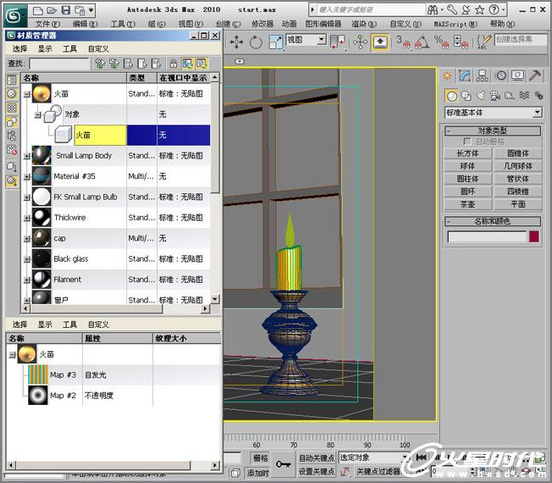Viewport: 552px width, 483px height.
Task: Collapse the 对象 tree node
Action: click(38, 114)
